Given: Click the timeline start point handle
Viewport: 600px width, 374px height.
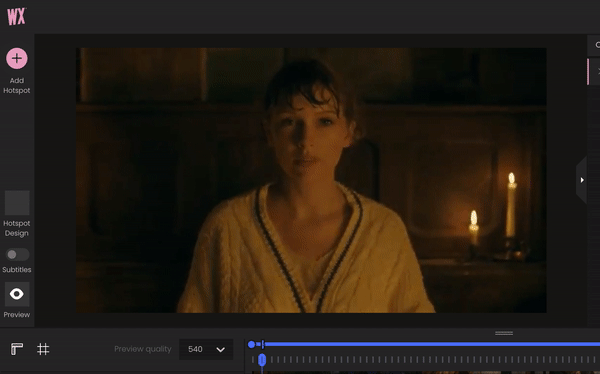Looking at the screenshot, I should click(251, 345).
